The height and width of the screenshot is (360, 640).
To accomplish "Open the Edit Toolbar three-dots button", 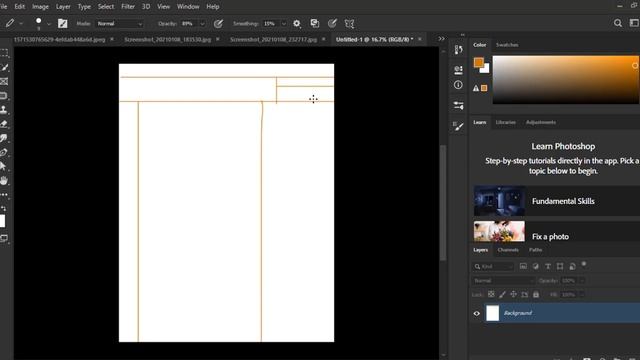I will click(x=4, y=195).
